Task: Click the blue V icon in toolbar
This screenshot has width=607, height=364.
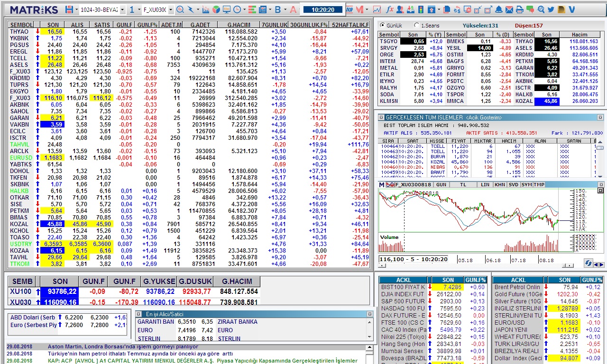Action: tap(571, 9)
